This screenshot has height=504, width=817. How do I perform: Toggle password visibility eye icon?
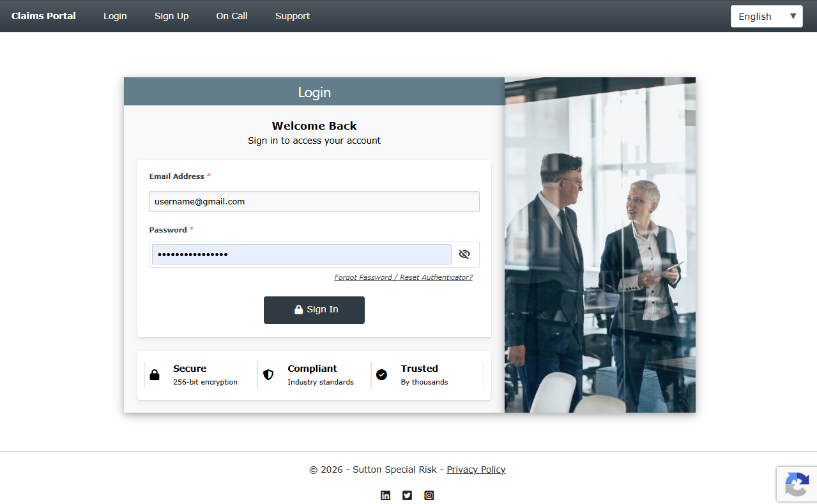tap(464, 254)
